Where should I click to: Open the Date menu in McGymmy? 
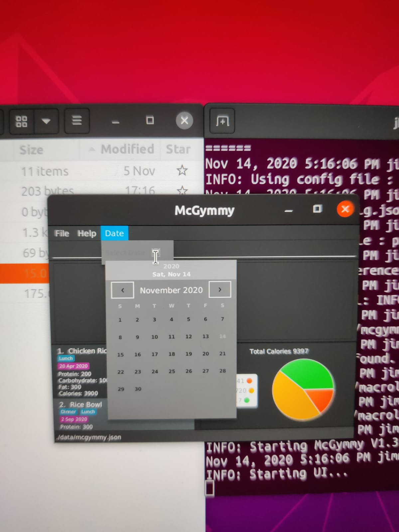coord(114,233)
